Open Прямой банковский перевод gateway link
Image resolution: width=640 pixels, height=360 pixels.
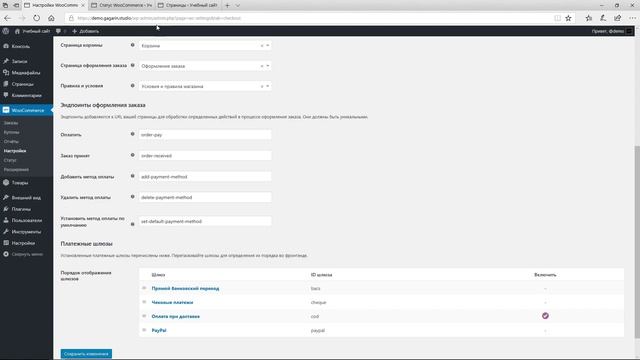[185, 289]
